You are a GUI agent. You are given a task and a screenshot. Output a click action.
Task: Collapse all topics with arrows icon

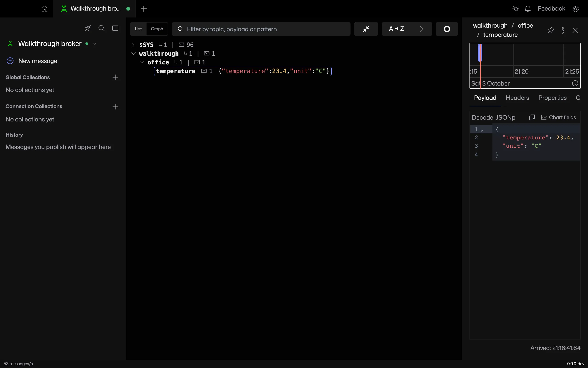coord(366,29)
